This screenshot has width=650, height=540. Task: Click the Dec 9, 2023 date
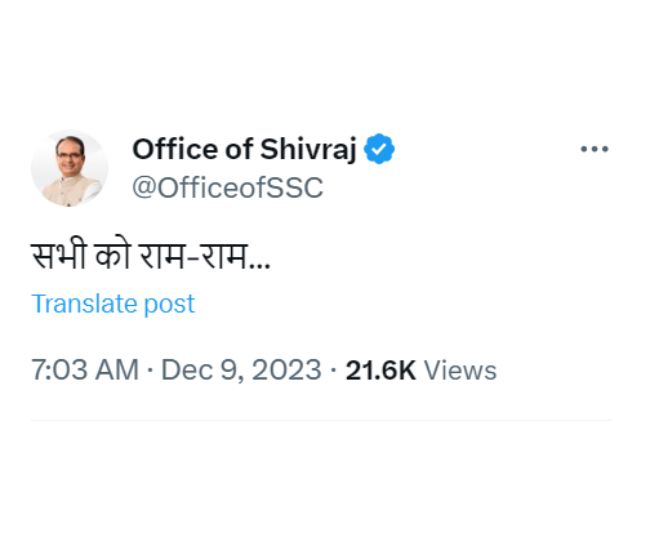click(x=241, y=370)
